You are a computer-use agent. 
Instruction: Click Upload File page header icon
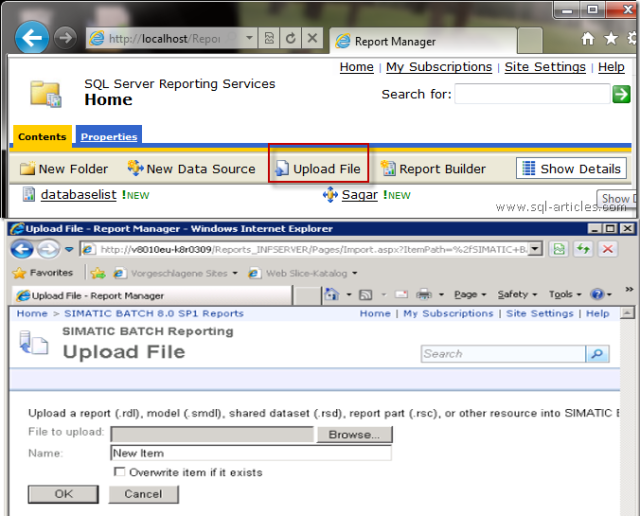[x=33, y=343]
